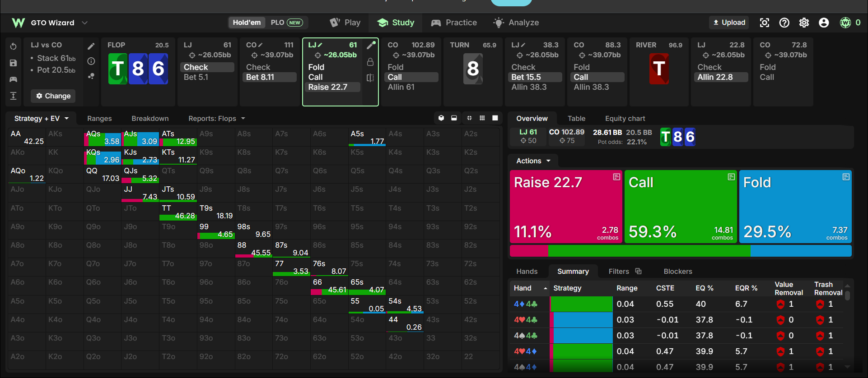The image size is (868, 378).
Task: Expand the GTO Wizard logo dropdown chevron
Action: [x=84, y=23]
